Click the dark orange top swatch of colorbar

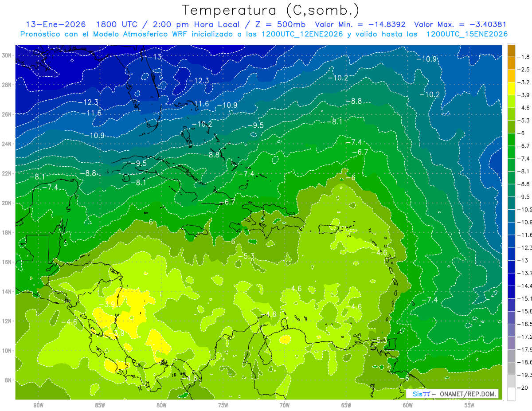pos(511,51)
